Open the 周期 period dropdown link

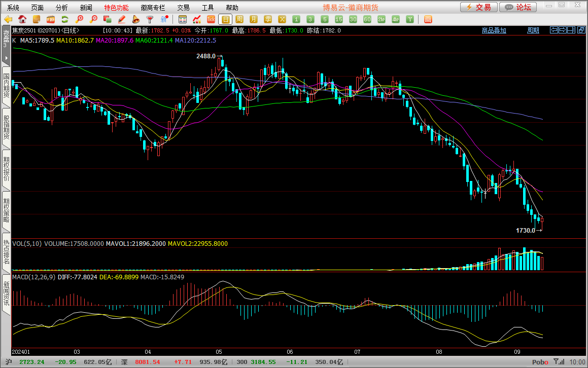click(x=533, y=30)
